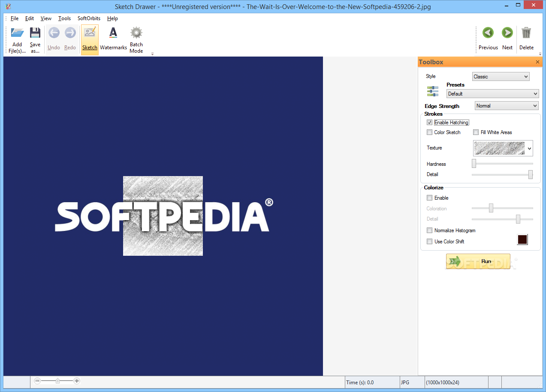Click the Save as floppy disk icon
This screenshot has height=392, width=546.
point(35,33)
